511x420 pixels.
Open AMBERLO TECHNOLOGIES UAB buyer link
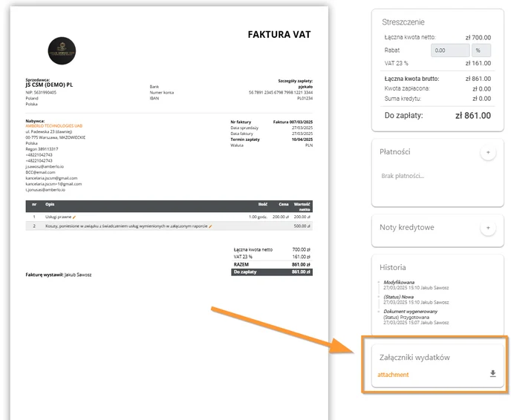pyautogui.click(x=54, y=125)
